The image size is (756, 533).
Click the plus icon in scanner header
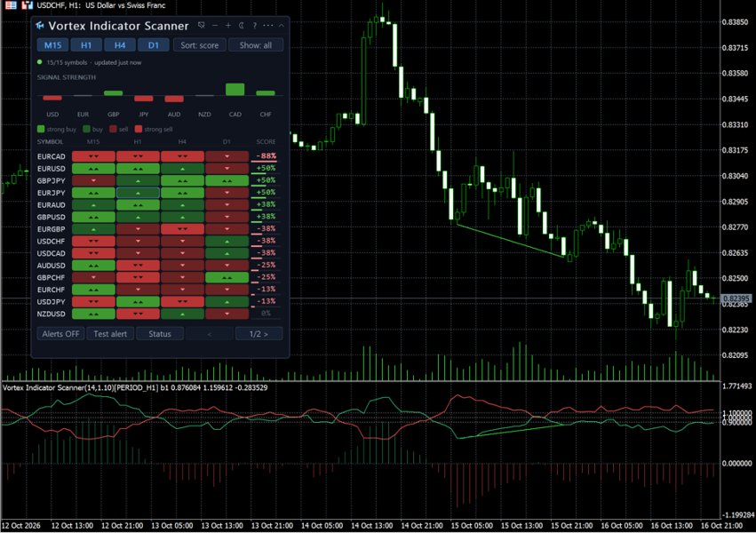228,26
